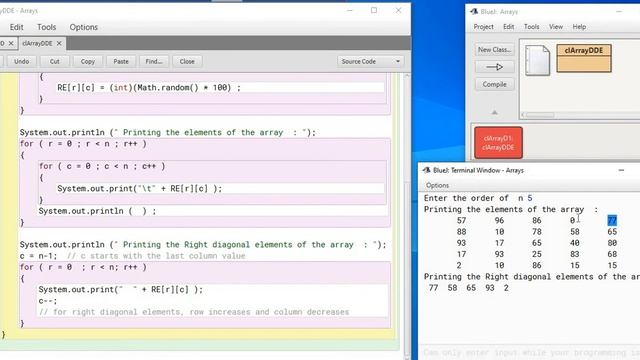Image resolution: width=640 pixels, height=360 pixels.
Task: Click the BlueJ icon in main window title
Action: [473, 11]
